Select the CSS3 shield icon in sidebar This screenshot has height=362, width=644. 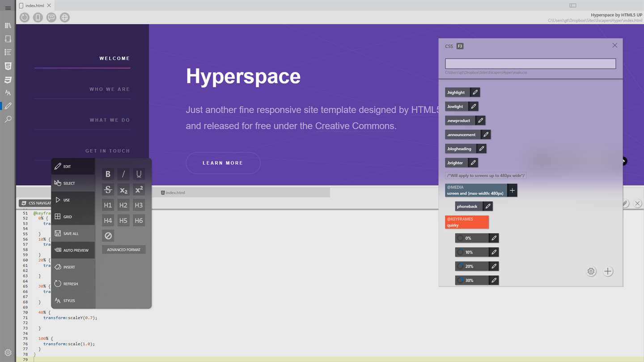[8, 80]
